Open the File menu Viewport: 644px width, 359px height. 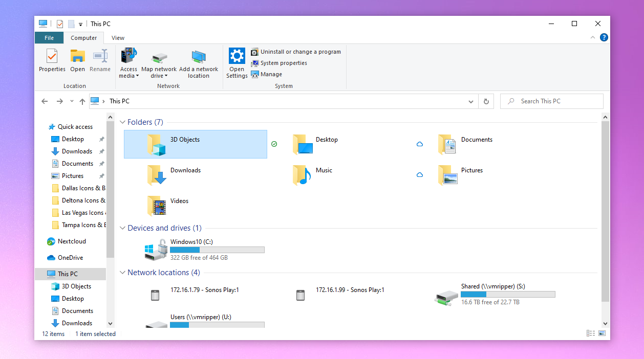pyautogui.click(x=49, y=37)
